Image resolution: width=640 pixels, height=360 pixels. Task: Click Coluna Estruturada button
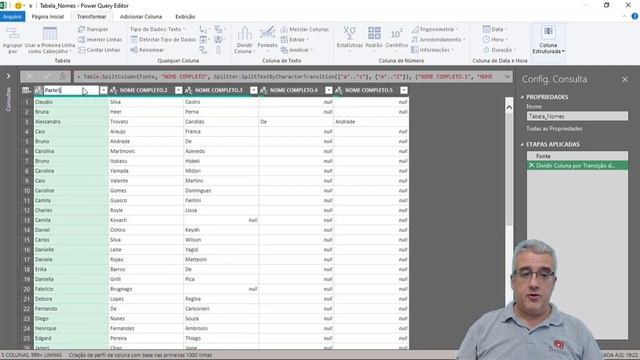click(548, 40)
